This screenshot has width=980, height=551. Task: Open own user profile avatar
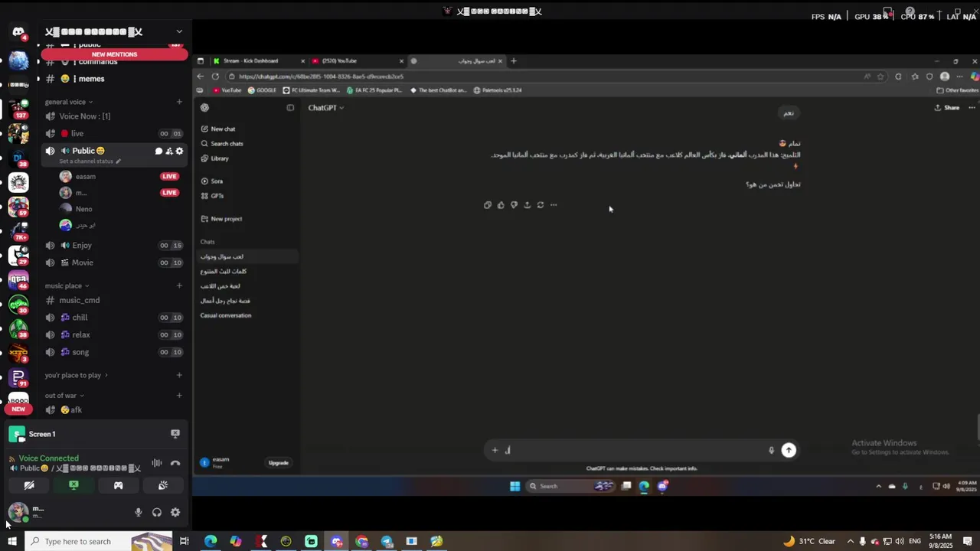point(18,512)
